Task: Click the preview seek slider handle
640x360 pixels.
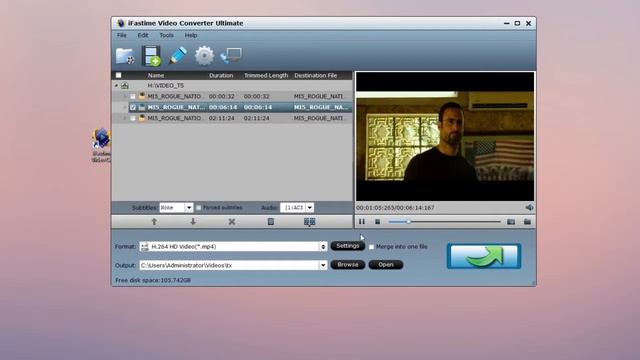Action: point(408,222)
